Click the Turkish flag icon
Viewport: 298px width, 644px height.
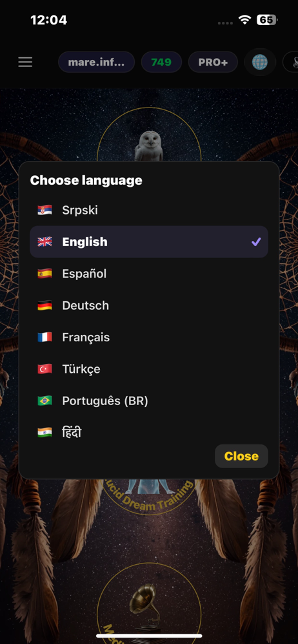coord(45,369)
